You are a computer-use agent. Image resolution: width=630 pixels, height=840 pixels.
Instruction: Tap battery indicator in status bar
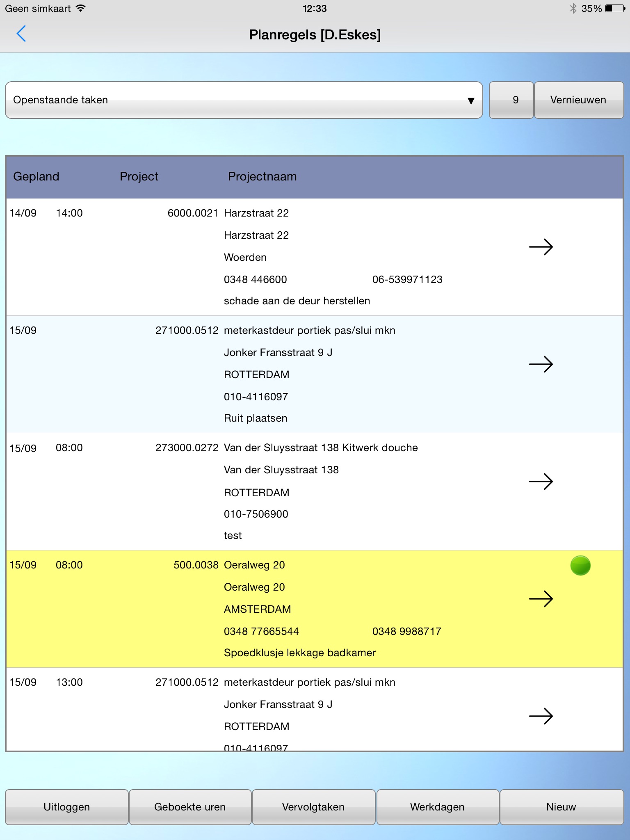tap(615, 8)
